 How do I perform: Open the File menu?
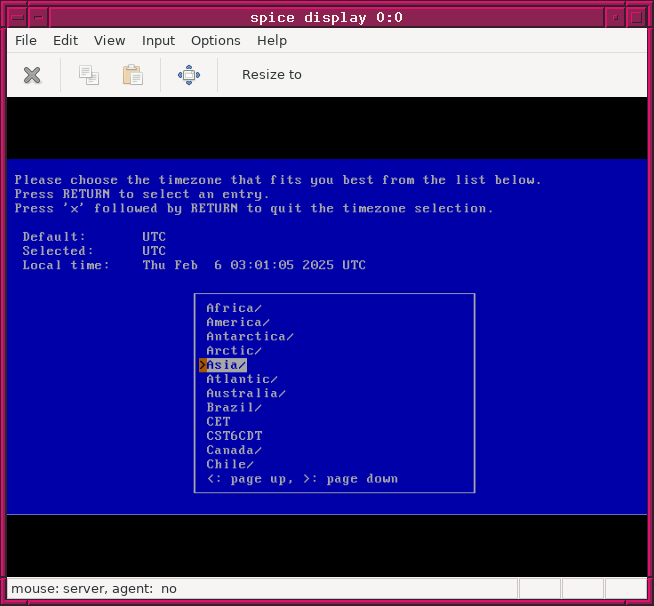[26, 41]
